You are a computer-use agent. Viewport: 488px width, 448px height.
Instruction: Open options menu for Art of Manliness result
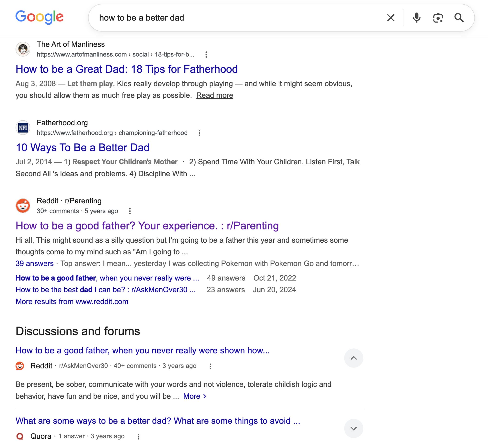206,54
